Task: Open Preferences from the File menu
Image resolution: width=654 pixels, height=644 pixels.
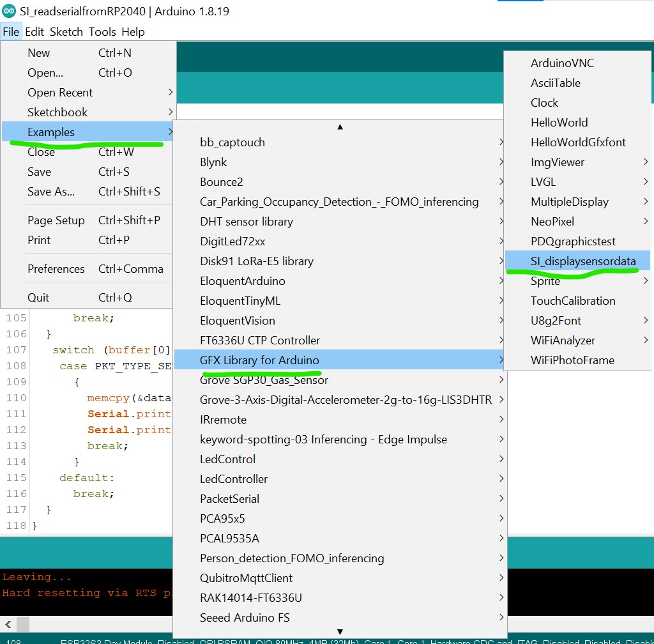Action: [x=87, y=268]
